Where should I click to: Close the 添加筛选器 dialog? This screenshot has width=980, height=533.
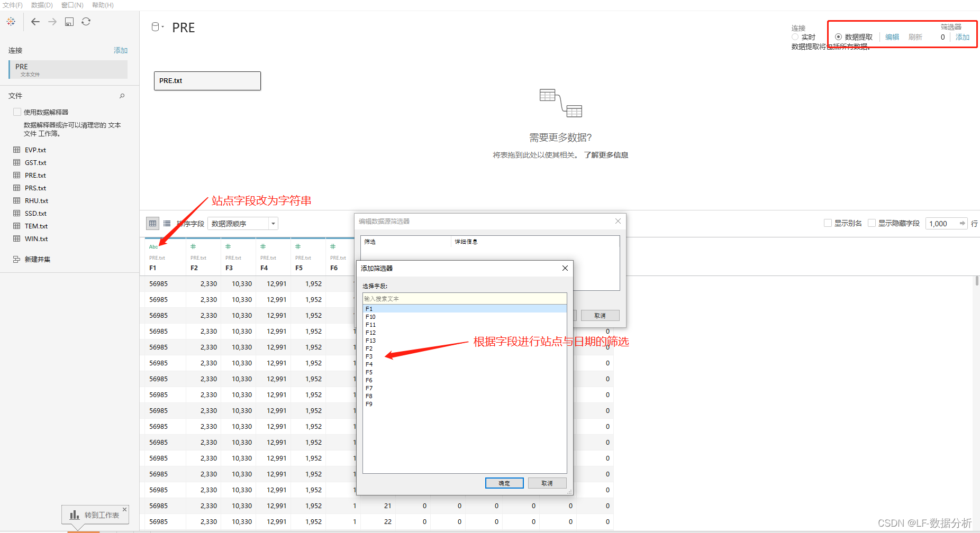(565, 268)
